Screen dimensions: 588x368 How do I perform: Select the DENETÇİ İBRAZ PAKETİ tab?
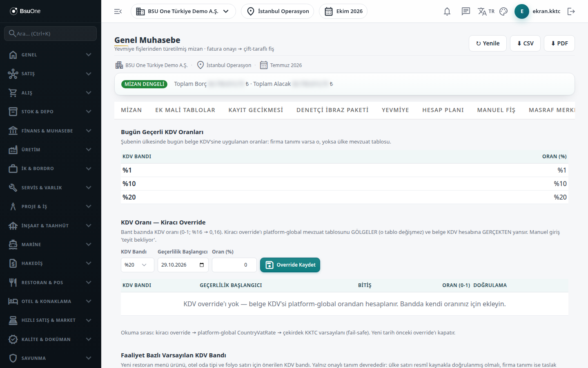tap(332, 110)
